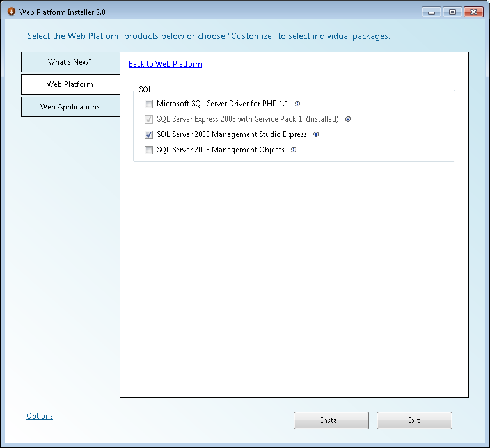Maximize the Web Platform Installer window

pyautogui.click(x=452, y=12)
